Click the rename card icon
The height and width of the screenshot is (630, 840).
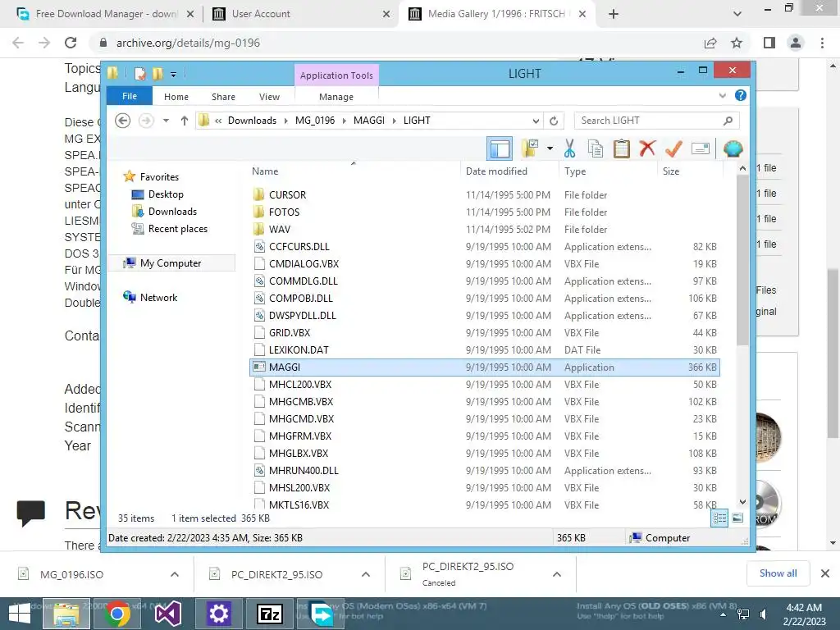[701, 148]
